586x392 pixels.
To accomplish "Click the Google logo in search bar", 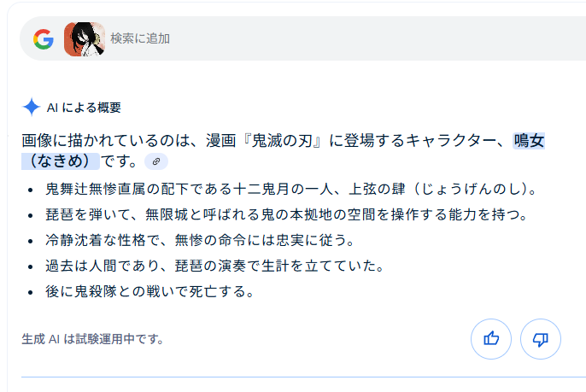I will click(x=44, y=39).
